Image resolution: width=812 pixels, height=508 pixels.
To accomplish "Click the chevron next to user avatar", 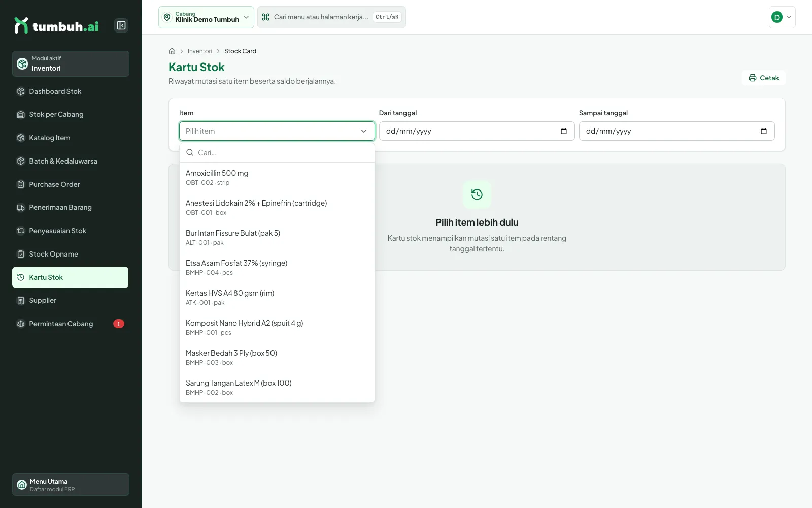I will (x=789, y=17).
